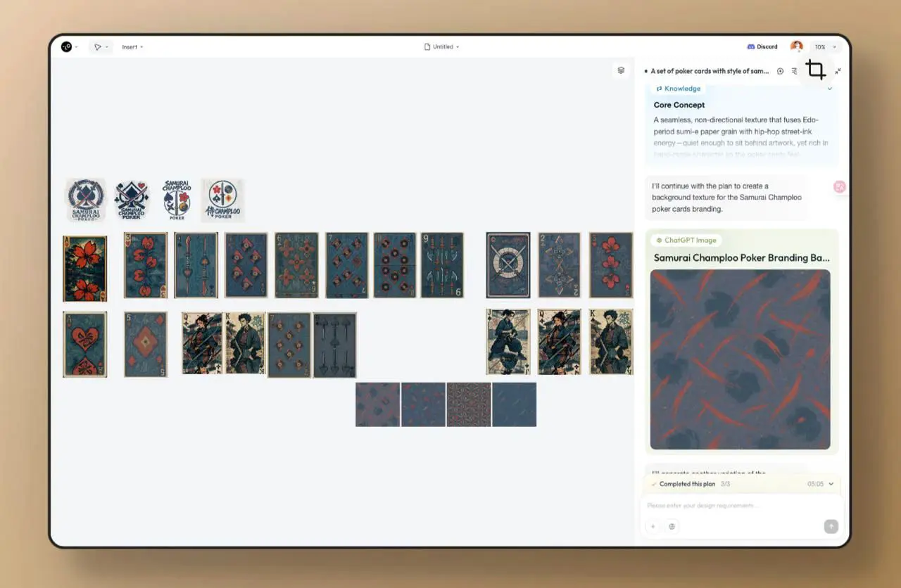Open the Discord link
901x588 pixels.
click(762, 47)
